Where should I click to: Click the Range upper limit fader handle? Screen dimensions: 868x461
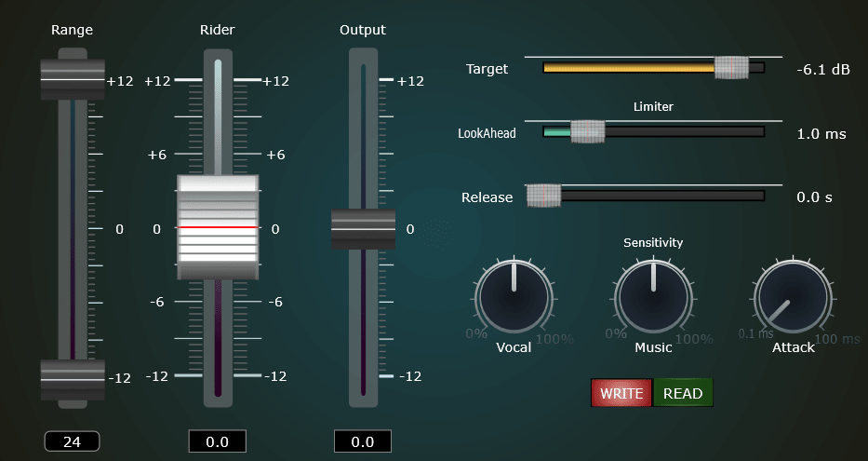point(73,80)
